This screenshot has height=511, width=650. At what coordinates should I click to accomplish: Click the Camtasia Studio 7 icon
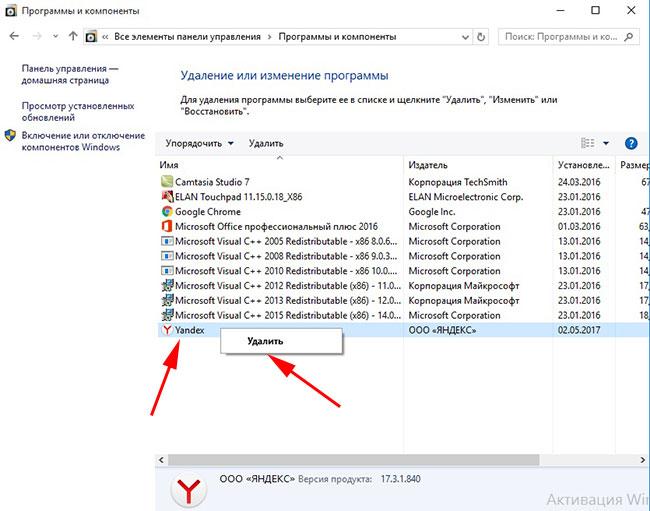click(167, 182)
